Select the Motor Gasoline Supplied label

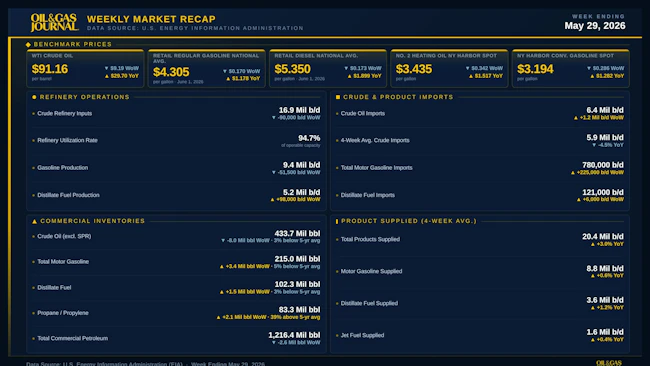[371, 271]
